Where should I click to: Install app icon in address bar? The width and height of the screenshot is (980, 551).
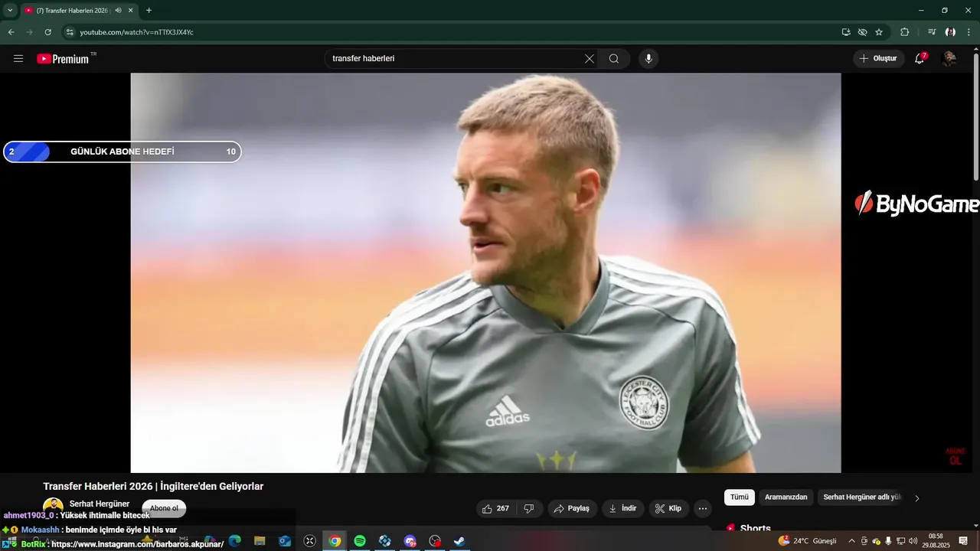tap(846, 32)
